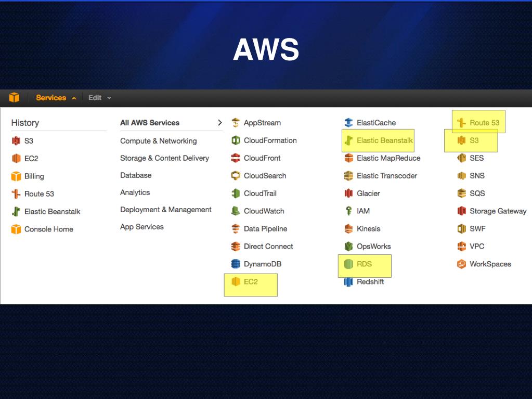Open the Direct Connect service name
The width and height of the screenshot is (532, 399).
point(268,246)
